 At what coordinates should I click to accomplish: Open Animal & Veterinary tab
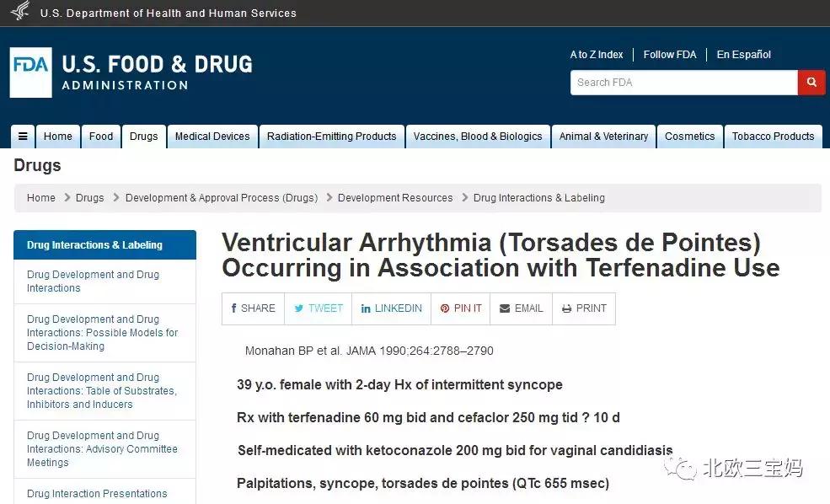pos(603,137)
